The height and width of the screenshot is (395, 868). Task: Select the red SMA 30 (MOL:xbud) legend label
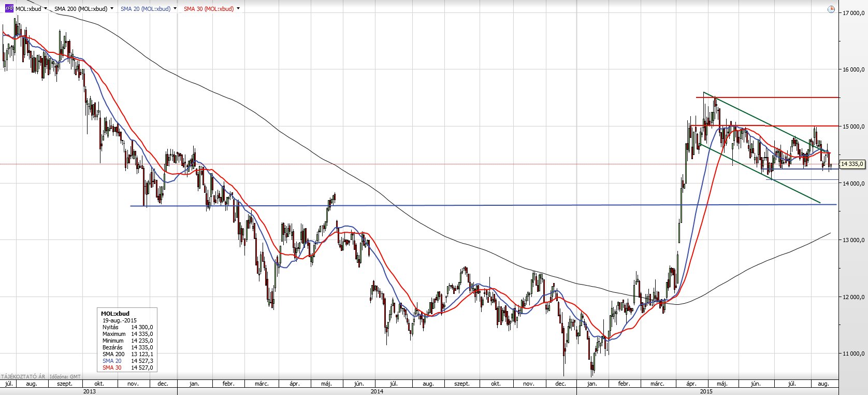click(209, 9)
